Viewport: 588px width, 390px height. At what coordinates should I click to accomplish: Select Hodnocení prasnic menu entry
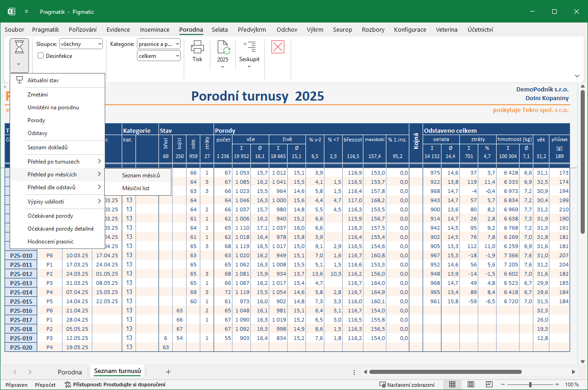(57, 242)
